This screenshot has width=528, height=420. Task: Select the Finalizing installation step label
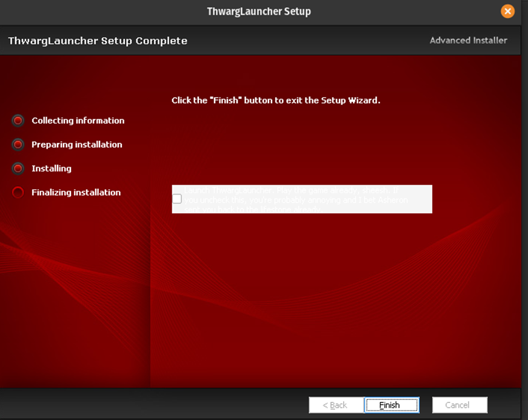pos(76,193)
